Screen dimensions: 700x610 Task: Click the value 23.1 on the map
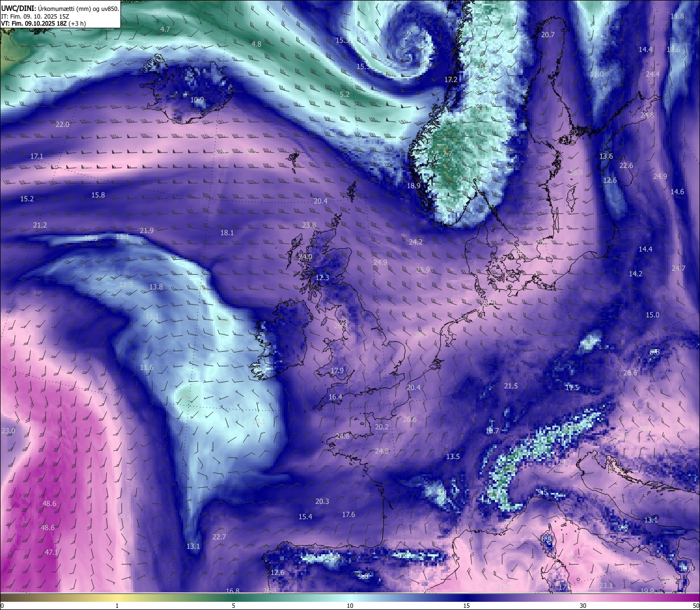point(606,585)
